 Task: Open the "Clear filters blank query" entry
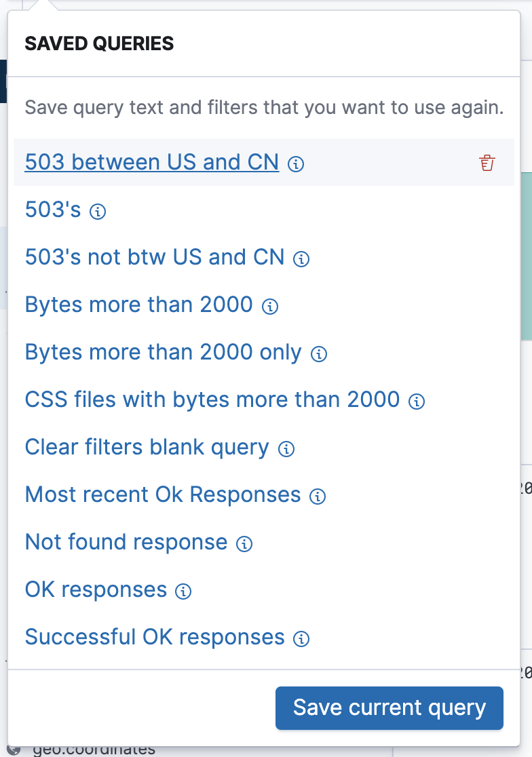click(147, 448)
